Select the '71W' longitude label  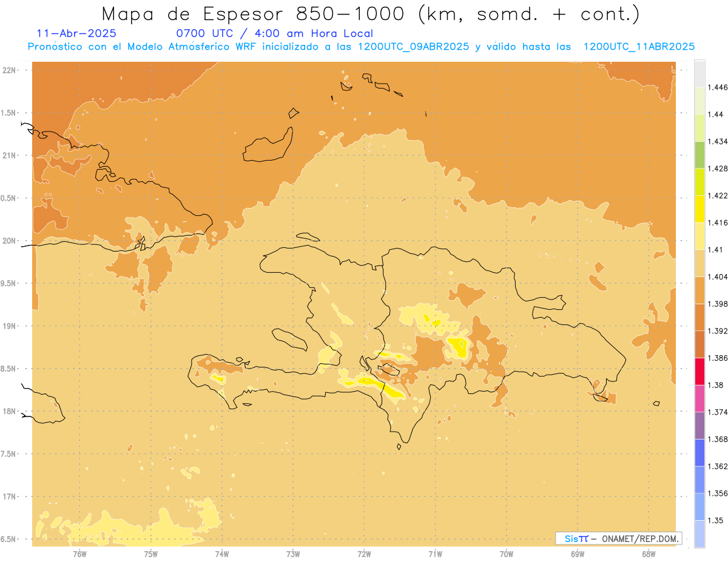(436, 554)
